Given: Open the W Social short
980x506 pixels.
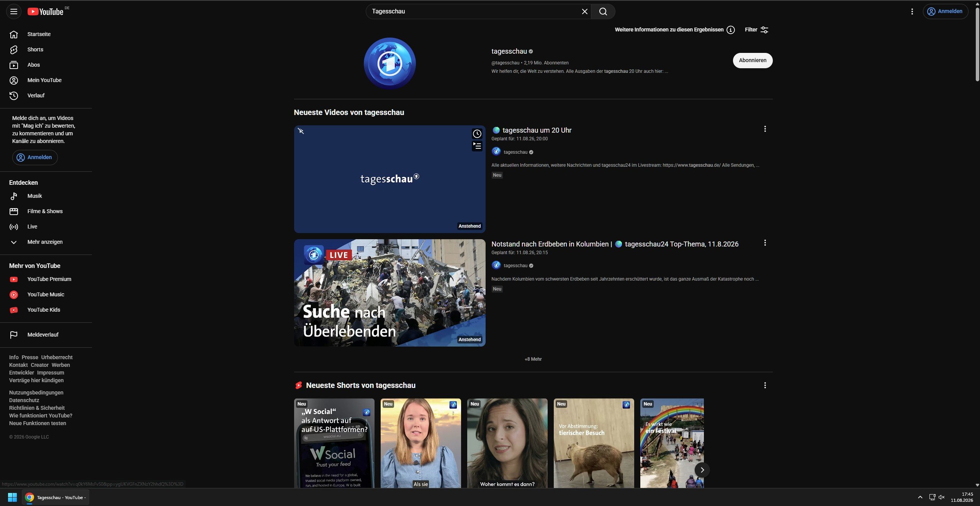Looking at the screenshot, I should [334, 443].
